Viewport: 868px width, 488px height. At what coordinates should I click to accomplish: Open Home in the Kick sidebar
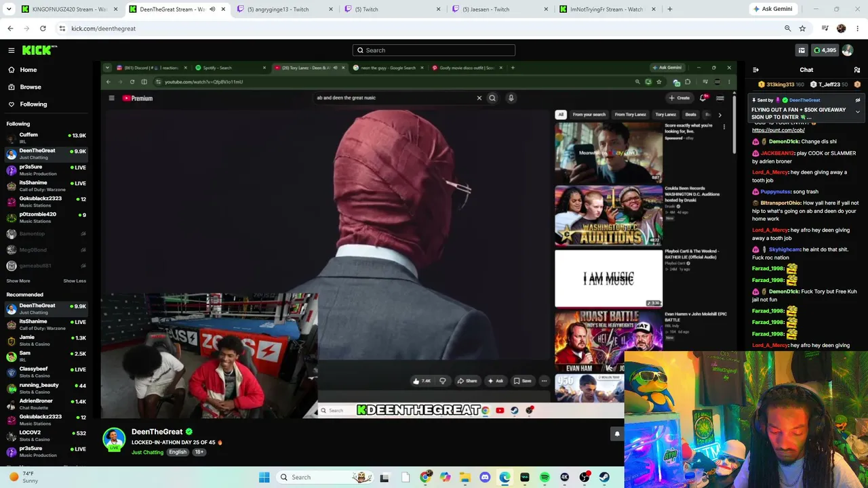pos(28,70)
